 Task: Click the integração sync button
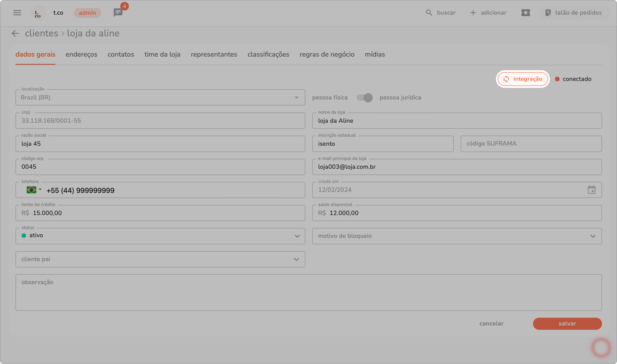click(523, 79)
